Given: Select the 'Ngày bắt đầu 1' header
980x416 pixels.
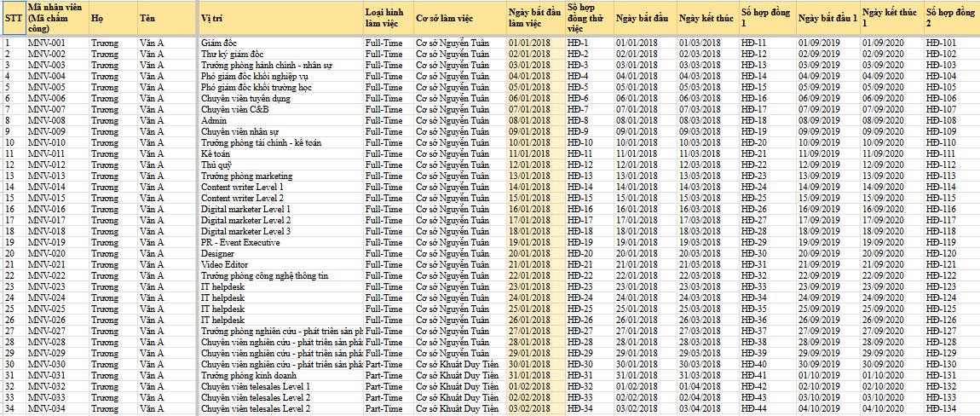Looking at the screenshot, I should click(x=828, y=18).
